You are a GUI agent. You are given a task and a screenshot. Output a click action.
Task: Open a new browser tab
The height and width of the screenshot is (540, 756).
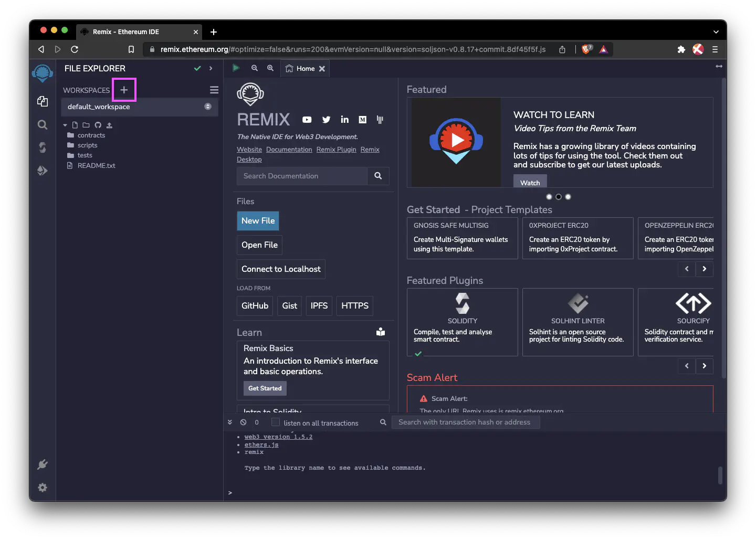pyautogui.click(x=214, y=32)
